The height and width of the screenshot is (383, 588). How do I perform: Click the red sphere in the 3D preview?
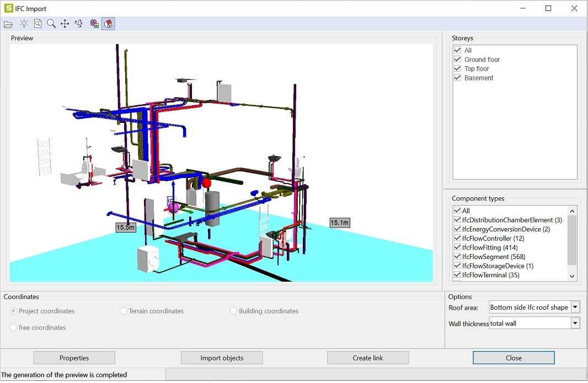(206, 184)
